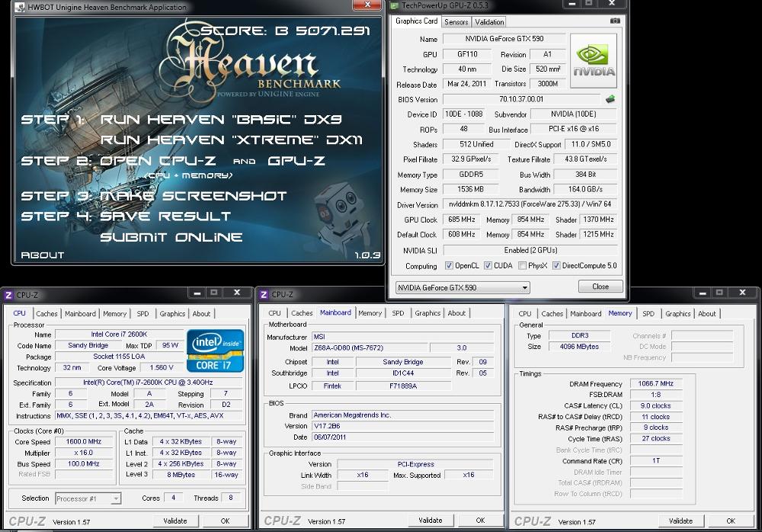Image resolution: width=762 pixels, height=532 pixels.
Task: Select the Graphics Card tab in GPU-Z
Action: click(x=417, y=21)
